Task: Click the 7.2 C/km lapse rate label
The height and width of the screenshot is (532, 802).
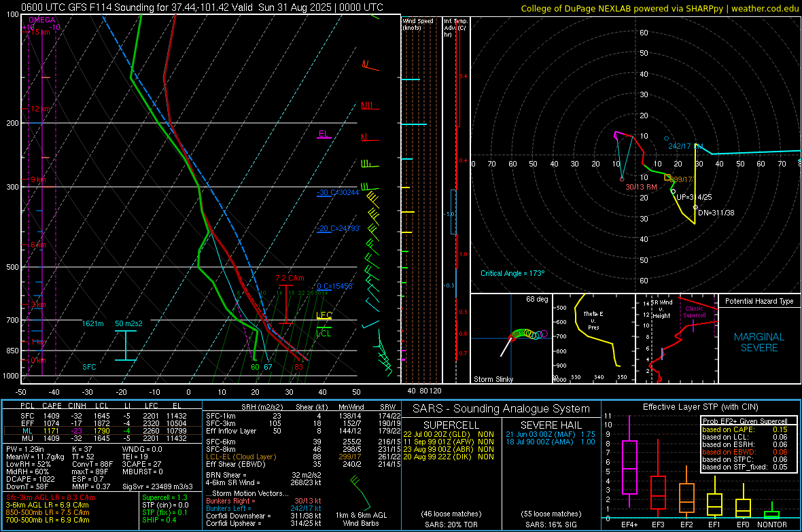Action: [x=290, y=279]
